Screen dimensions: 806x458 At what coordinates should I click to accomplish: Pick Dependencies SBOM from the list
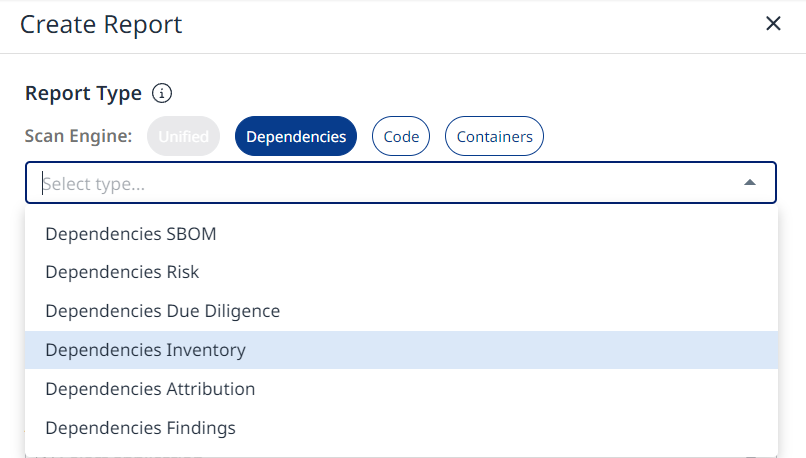click(x=131, y=234)
